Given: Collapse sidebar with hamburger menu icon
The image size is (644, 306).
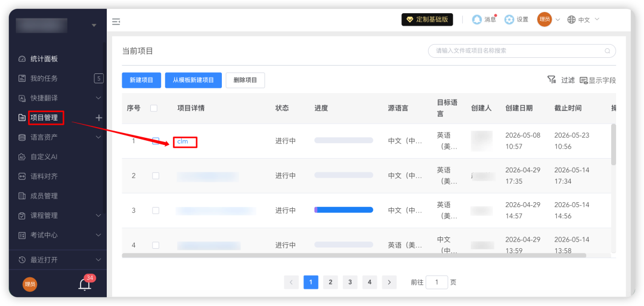Looking at the screenshot, I should point(116,21).
